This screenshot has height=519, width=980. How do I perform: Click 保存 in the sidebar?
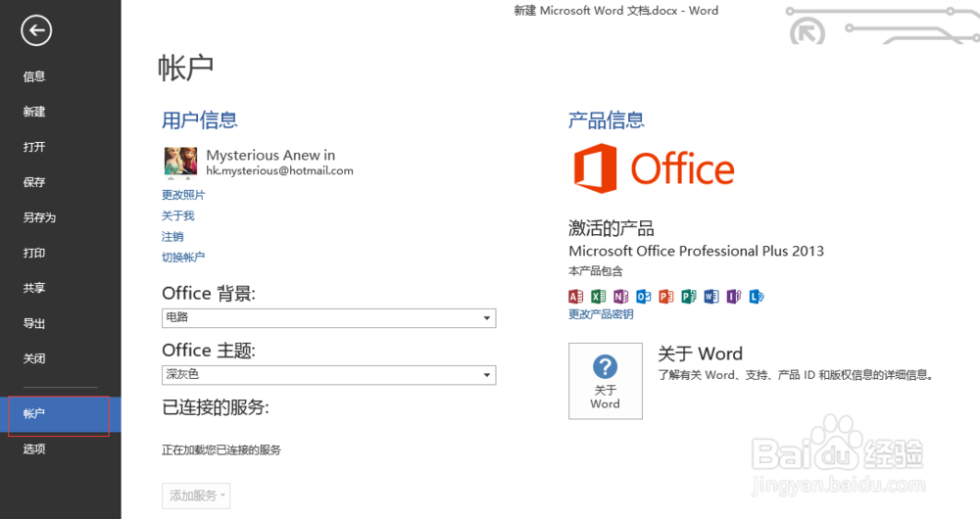[x=34, y=182]
